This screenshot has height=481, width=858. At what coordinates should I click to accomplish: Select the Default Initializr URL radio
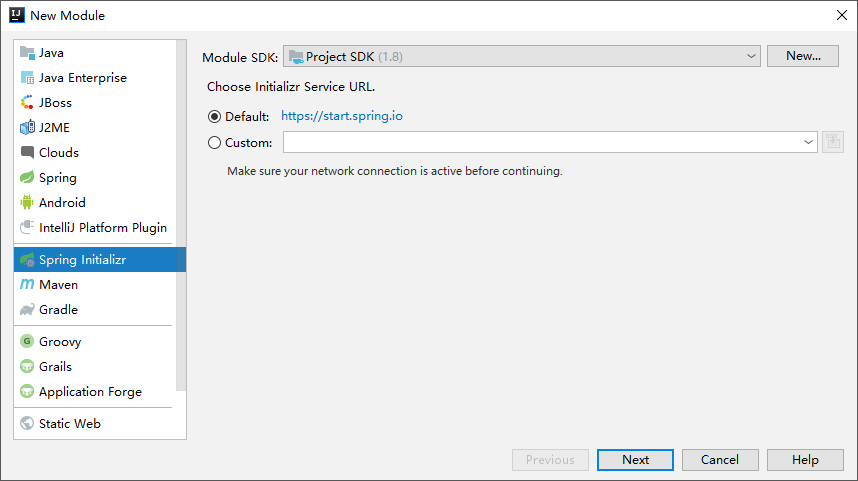coord(214,117)
